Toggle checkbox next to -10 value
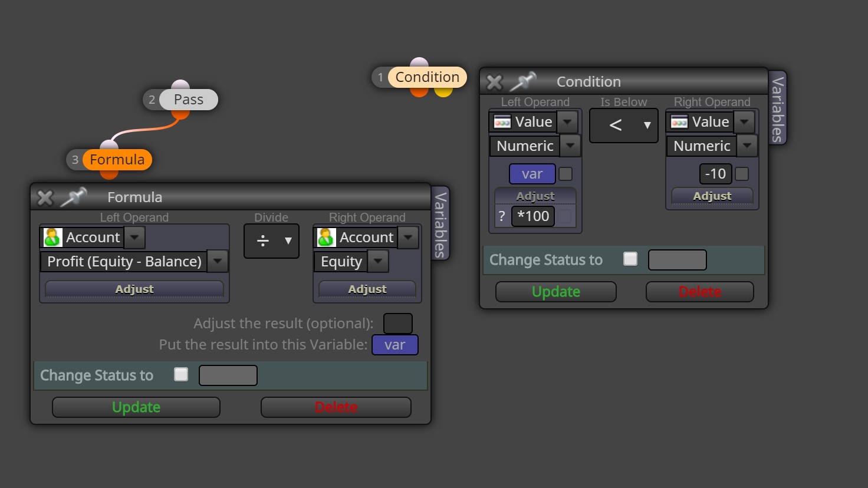 click(742, 174)
